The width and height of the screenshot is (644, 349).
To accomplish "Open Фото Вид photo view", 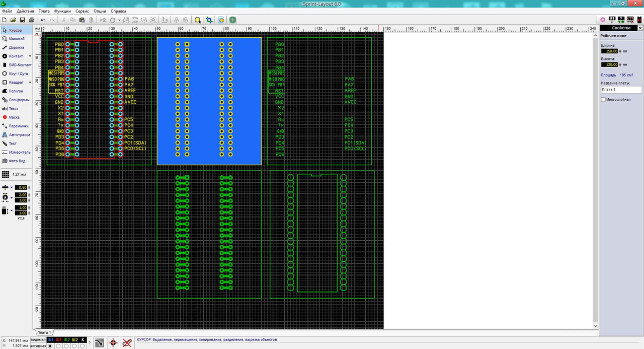I will [17, 161].
